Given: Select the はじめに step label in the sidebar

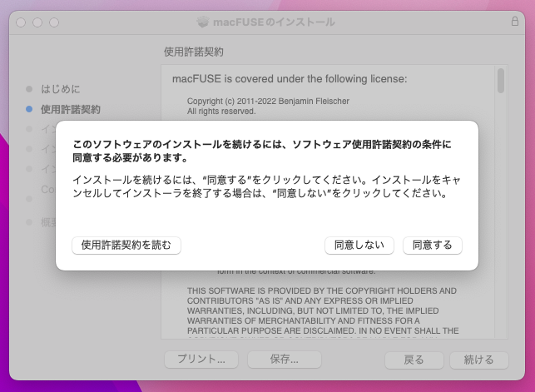Looking at the screenshot, I should pos(61,88).
